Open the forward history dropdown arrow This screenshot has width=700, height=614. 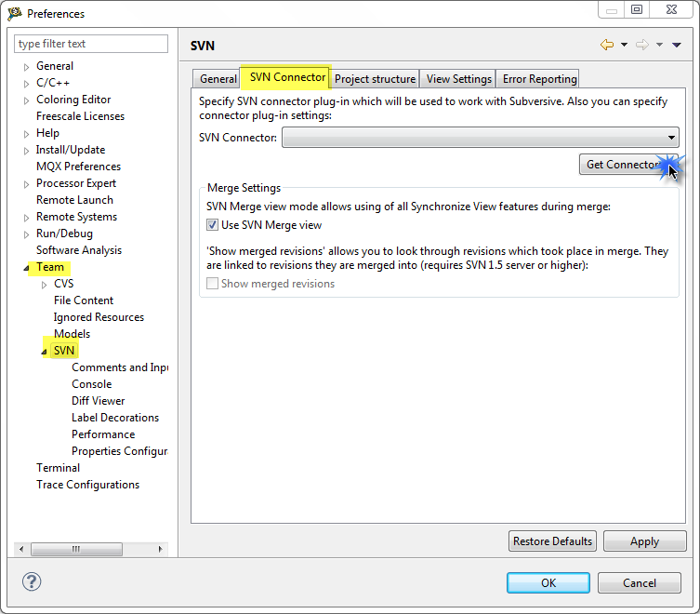tap(659, 45)
